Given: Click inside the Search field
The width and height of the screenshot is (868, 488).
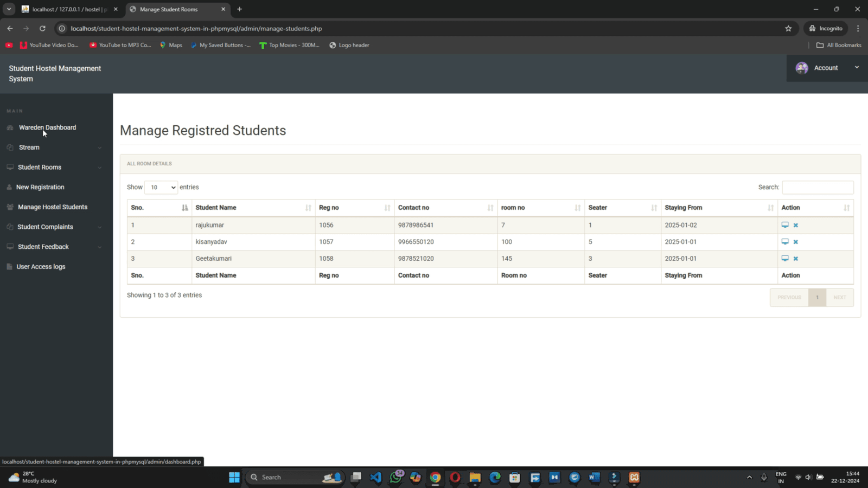Looking at the screenshot, I should (x=818, y=187).
